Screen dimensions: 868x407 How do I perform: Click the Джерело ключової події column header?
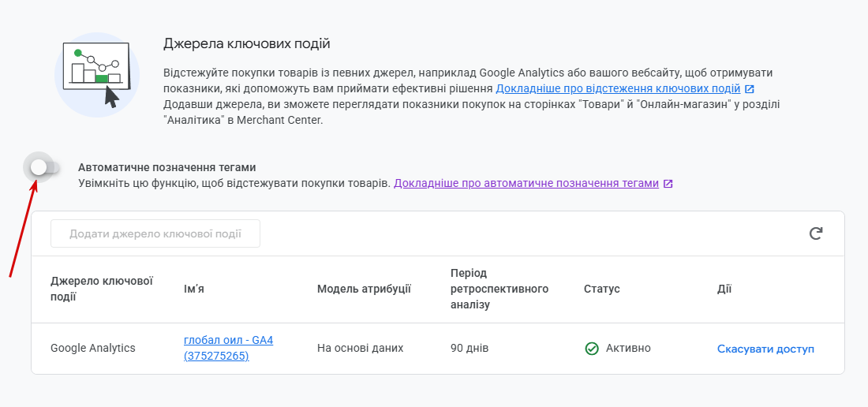coord(101,289)
